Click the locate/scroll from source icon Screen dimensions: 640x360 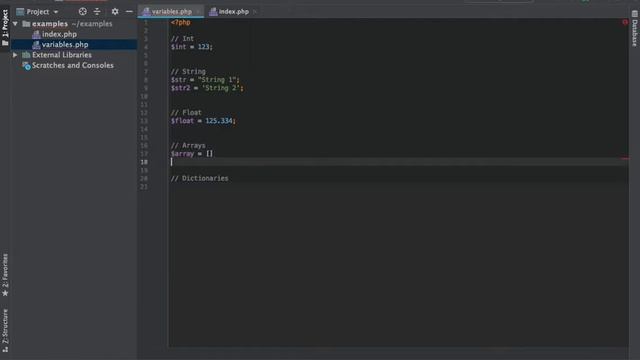tap(82, 12)
